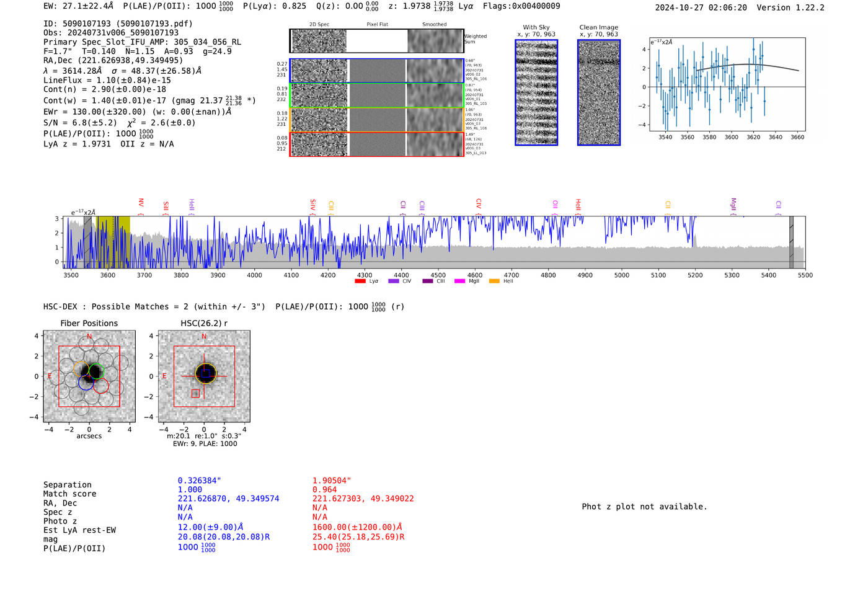Click the blue separation value 0.326384"
Image resolution: width=868 pixels, height=591 pixels.
tap(200, 481)
